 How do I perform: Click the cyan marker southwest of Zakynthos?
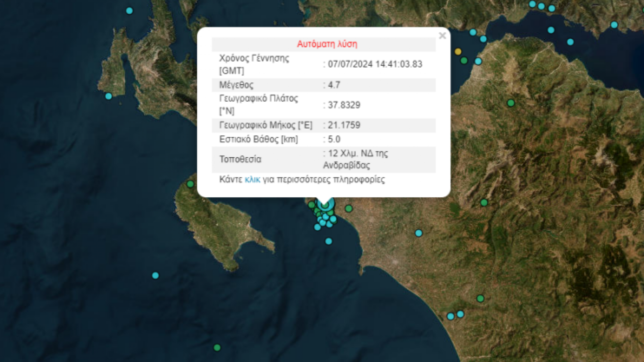[x=155, y=275]
